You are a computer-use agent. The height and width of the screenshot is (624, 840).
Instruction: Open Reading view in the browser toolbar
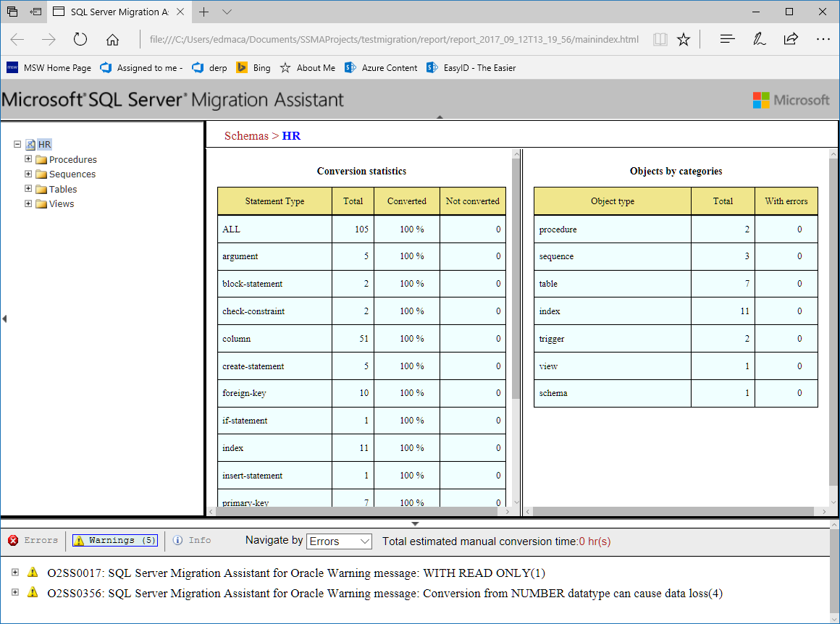pyautogui.click(x=660, y=40)
